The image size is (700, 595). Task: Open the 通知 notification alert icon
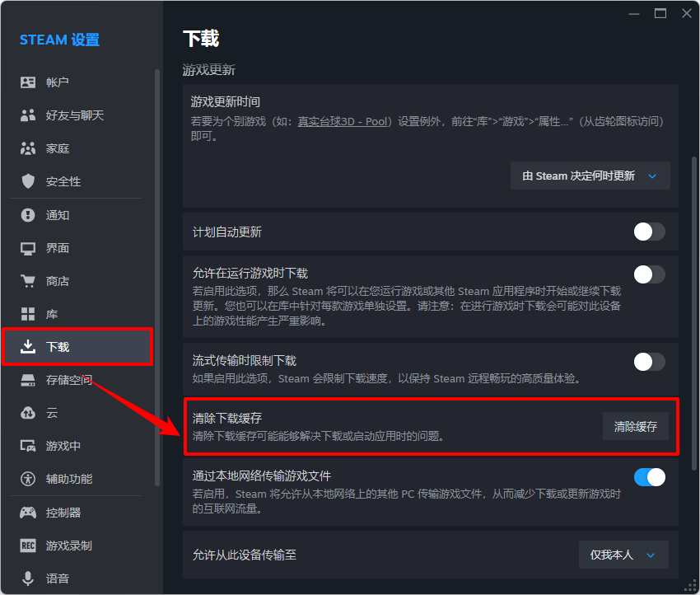[28, 215]
